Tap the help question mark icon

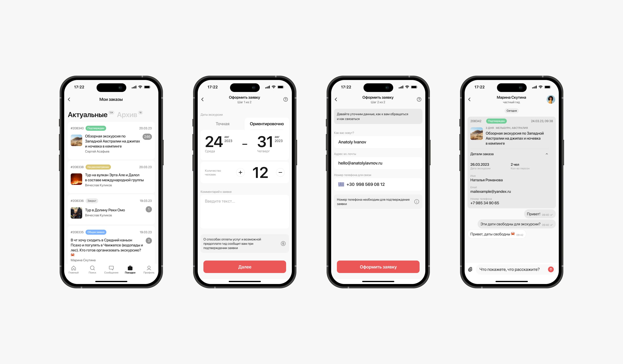click(x=285, y=98)
